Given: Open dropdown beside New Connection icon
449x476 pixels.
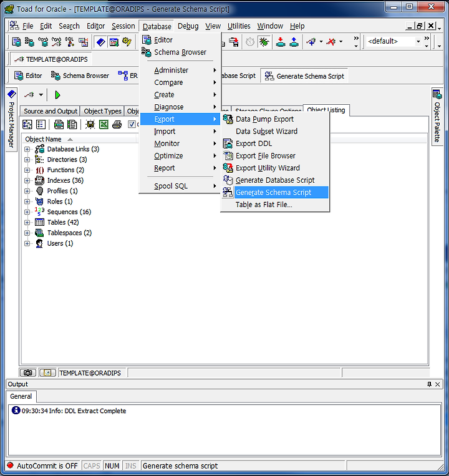Looking at the screenshot, I should (321, 42).
